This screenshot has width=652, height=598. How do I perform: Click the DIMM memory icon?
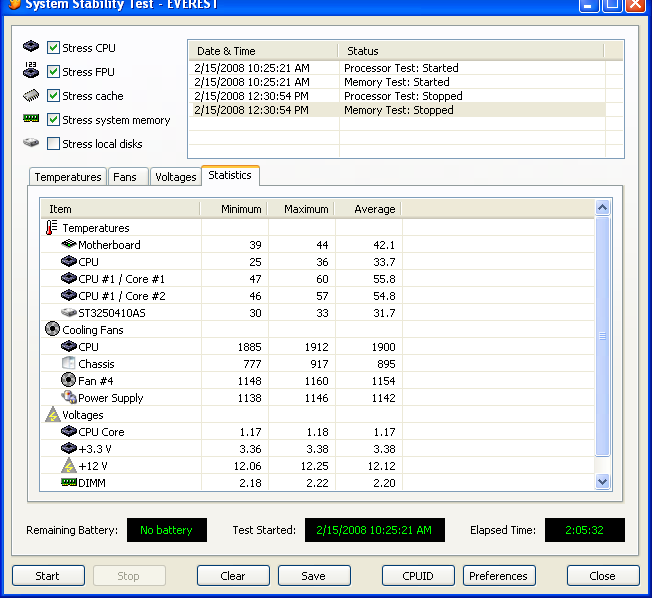(69, 482)
